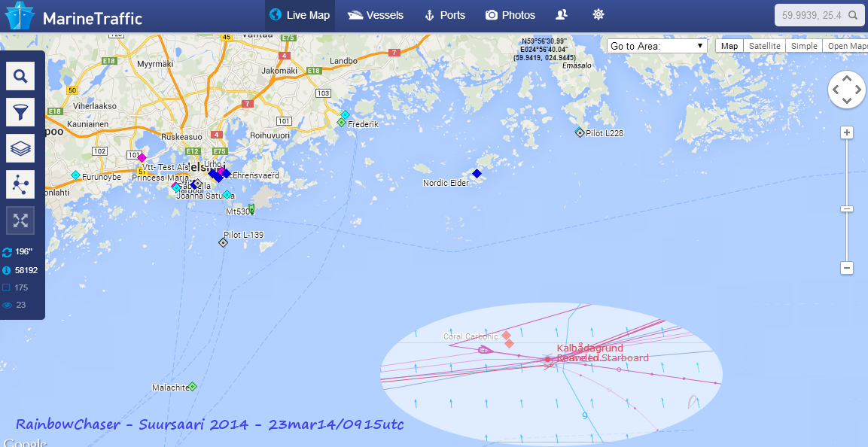Toggle the eye visibility icon next to 23
The image size is (868, 447).
pos(8,305)
